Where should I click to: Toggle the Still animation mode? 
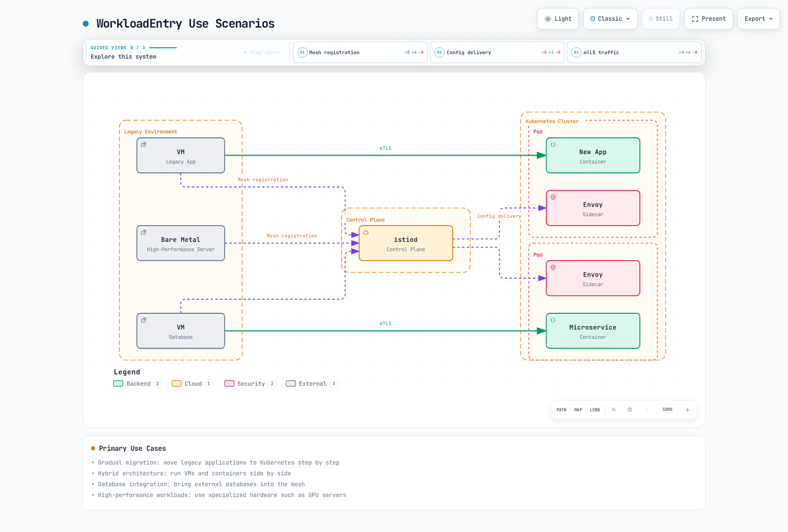coord(660,19)
